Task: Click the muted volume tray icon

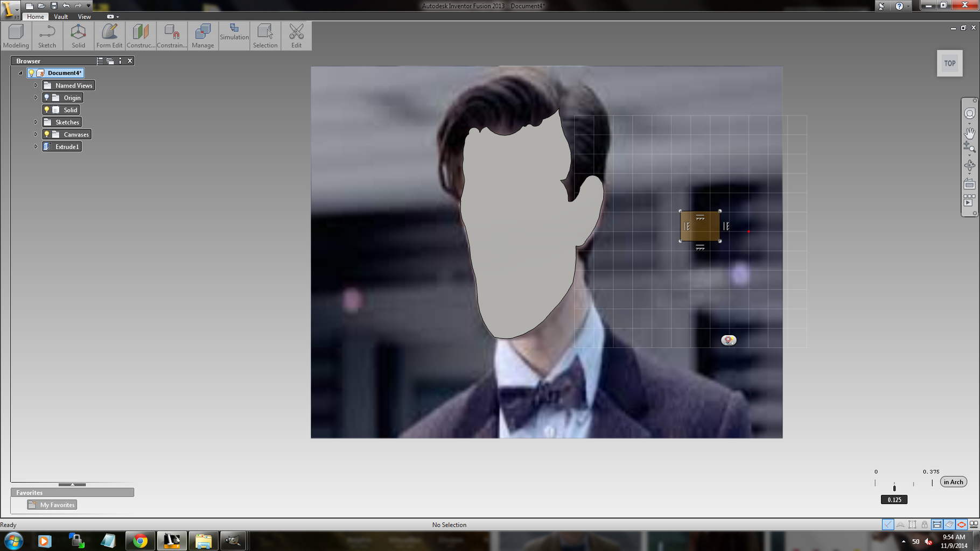Action: 929,541
